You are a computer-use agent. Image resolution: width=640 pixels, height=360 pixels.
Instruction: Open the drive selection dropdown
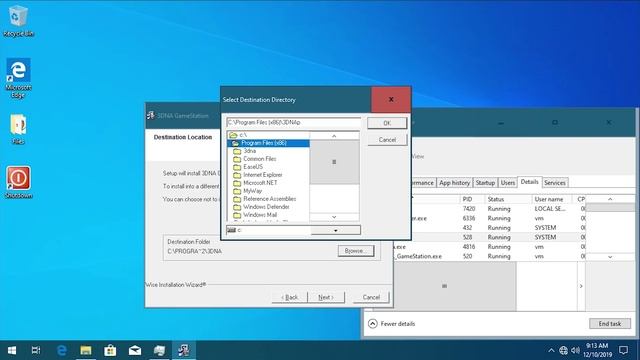click(336, 230)
